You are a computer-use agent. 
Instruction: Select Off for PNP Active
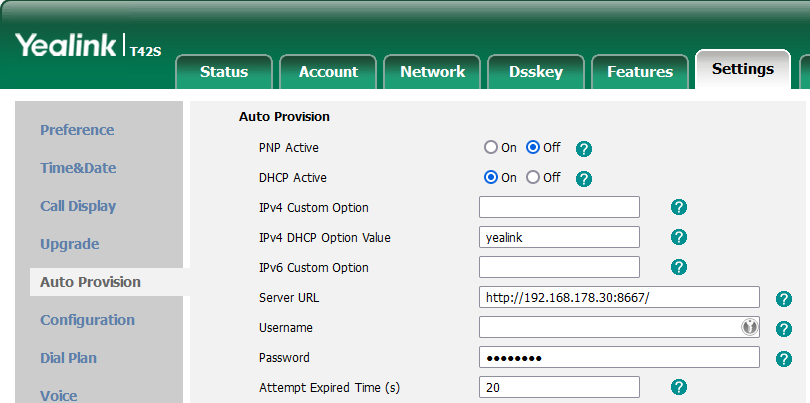[x=533, y=147]
